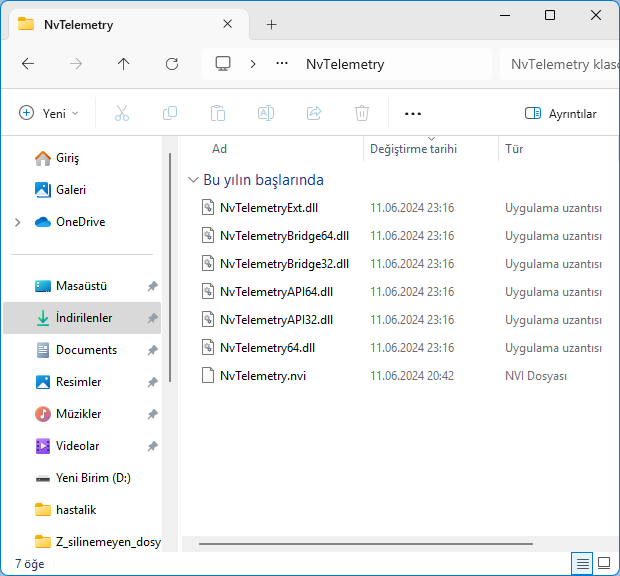
Task: Focus the NvTelemetry search box
Action: tap(560, 64)
